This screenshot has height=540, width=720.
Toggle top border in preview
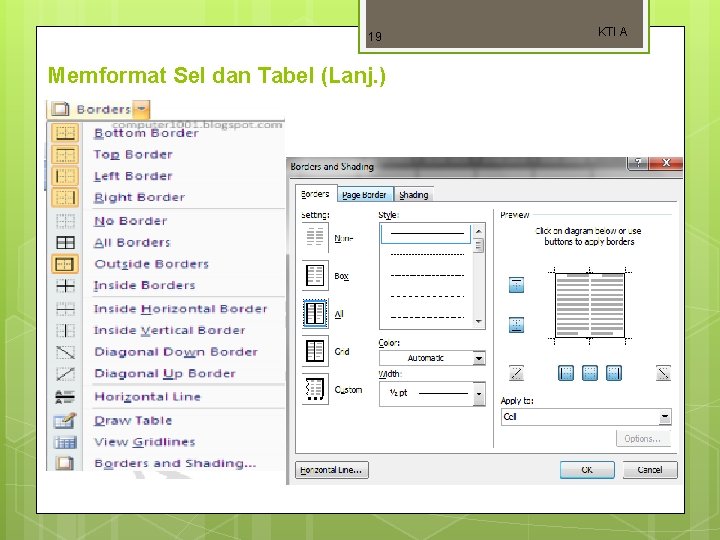point(517,285)
